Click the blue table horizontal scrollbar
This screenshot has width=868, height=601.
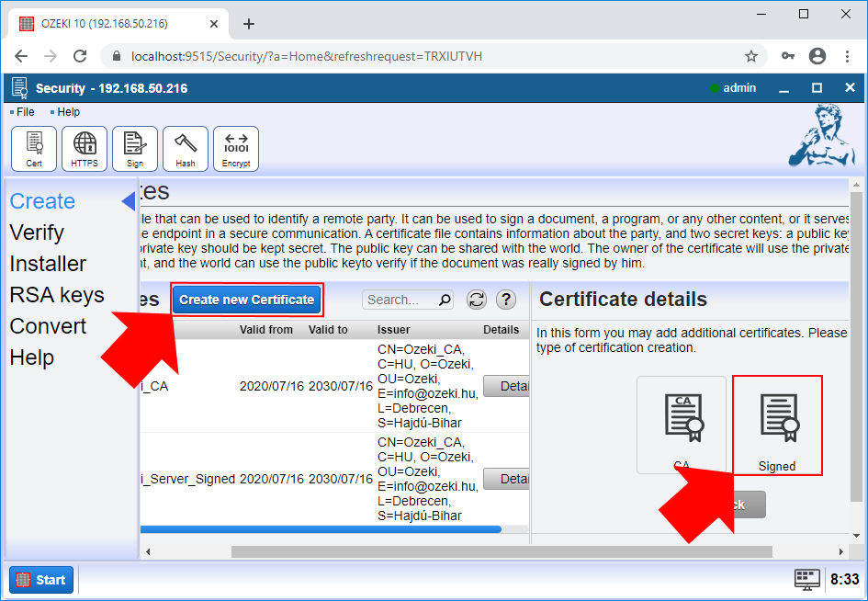click(x=321, y=529)
